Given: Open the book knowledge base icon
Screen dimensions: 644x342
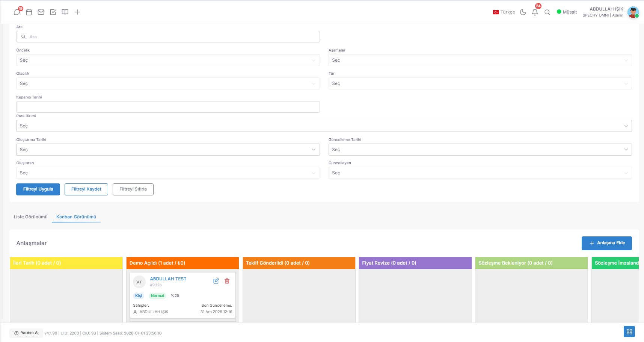Looking at the screenshot, I should (x=65, y=12).
